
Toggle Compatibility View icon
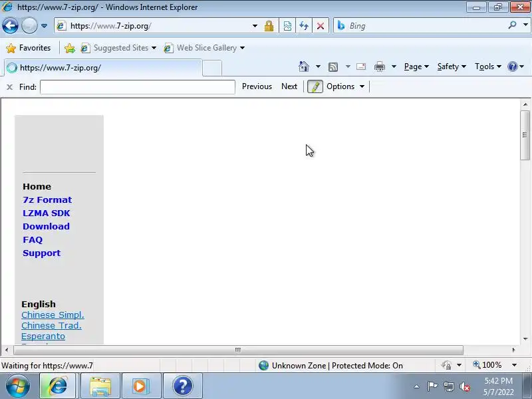(x=287, y=26)
